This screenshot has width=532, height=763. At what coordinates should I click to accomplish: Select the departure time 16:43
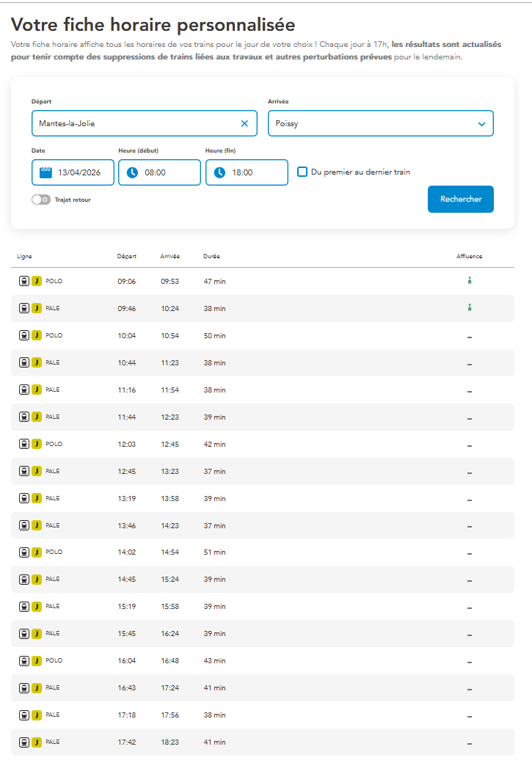pyautogui.click(x=126, y=688)
